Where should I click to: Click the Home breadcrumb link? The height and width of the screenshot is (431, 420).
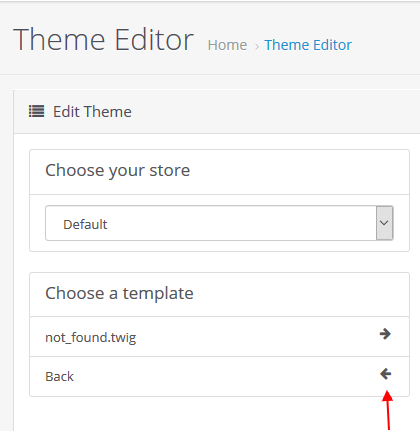point(227,45)
